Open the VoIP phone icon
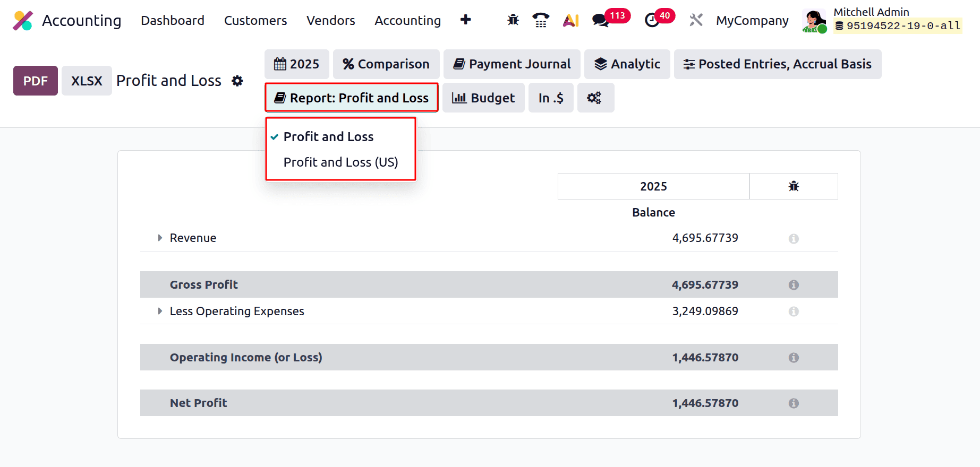Screen dimensions: 980x467 [541, 20]
